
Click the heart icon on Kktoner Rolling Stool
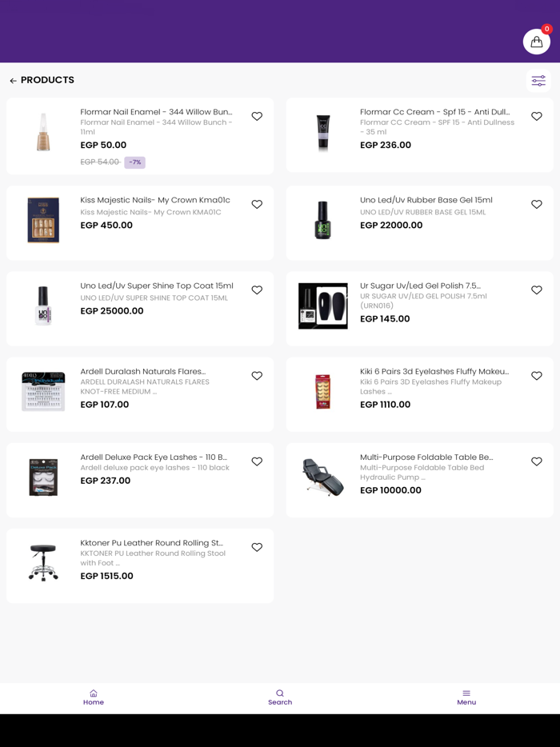pyautogui.click(x=257, y=547)
